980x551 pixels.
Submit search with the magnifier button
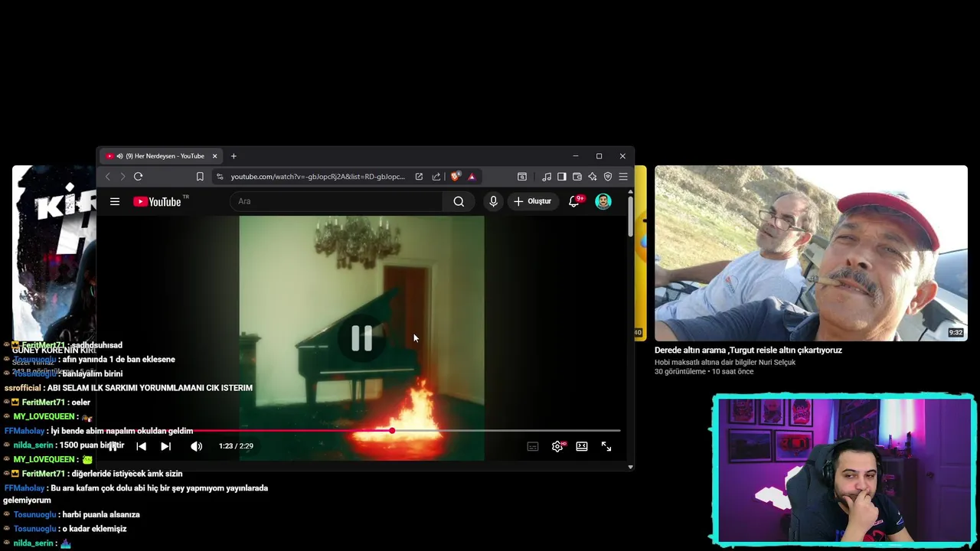tap(459, 201)
